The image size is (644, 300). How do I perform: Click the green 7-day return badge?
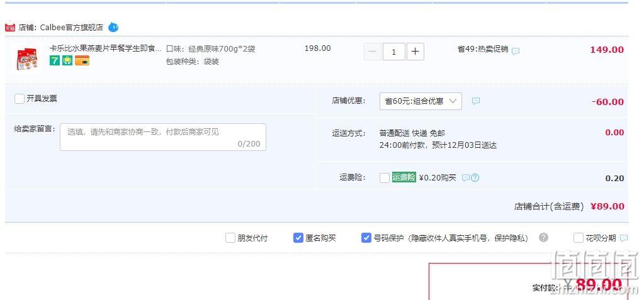[55, 61]
